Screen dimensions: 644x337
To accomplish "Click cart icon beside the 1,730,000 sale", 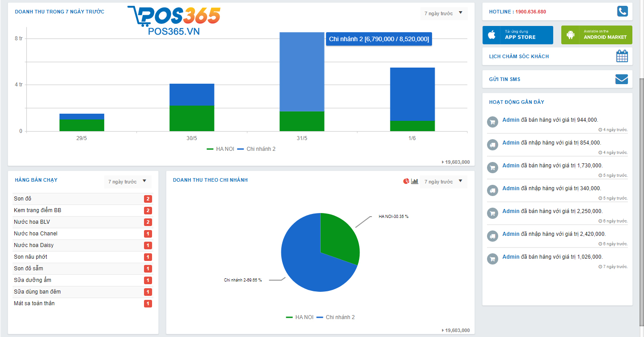I will coord(492,167).
